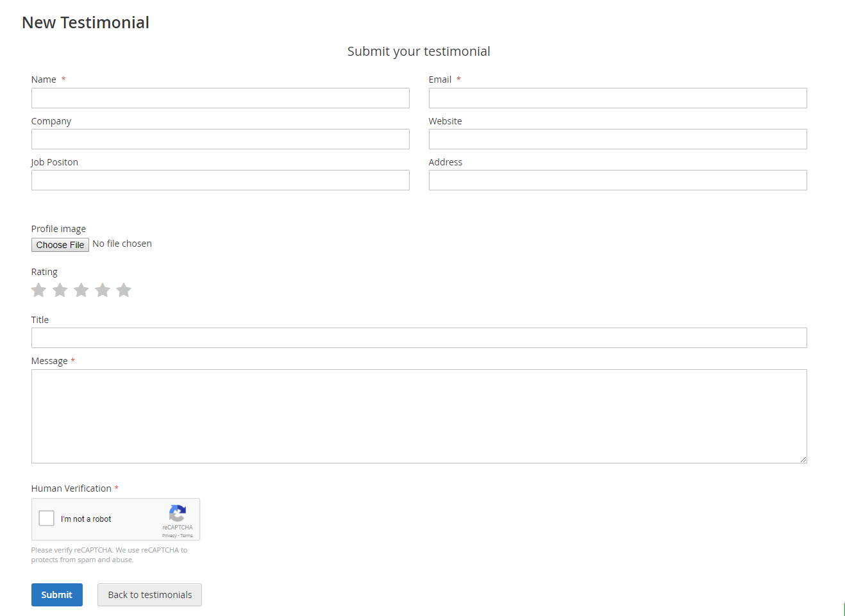
Task: Open the reCAPTCHA Privacy link
Action: point(169,536)
